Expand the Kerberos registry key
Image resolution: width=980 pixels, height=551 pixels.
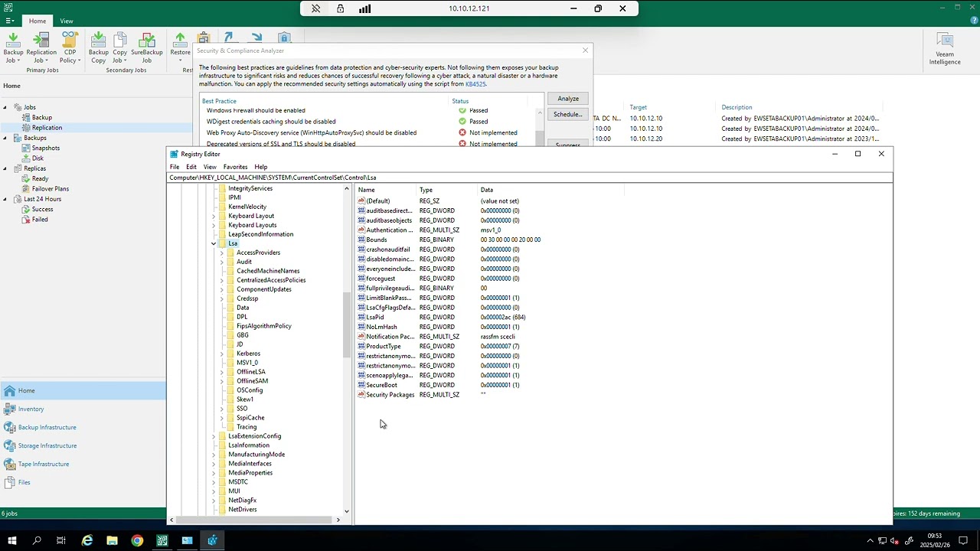[x=222, y=354]
